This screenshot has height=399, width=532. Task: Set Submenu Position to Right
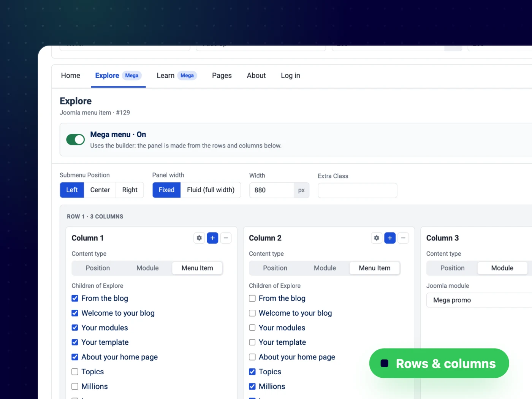[130, 190]
